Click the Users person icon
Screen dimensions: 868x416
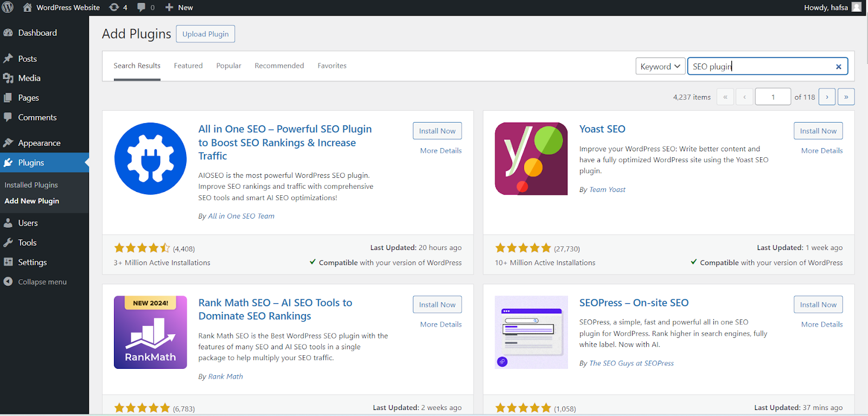pos(8,223)
